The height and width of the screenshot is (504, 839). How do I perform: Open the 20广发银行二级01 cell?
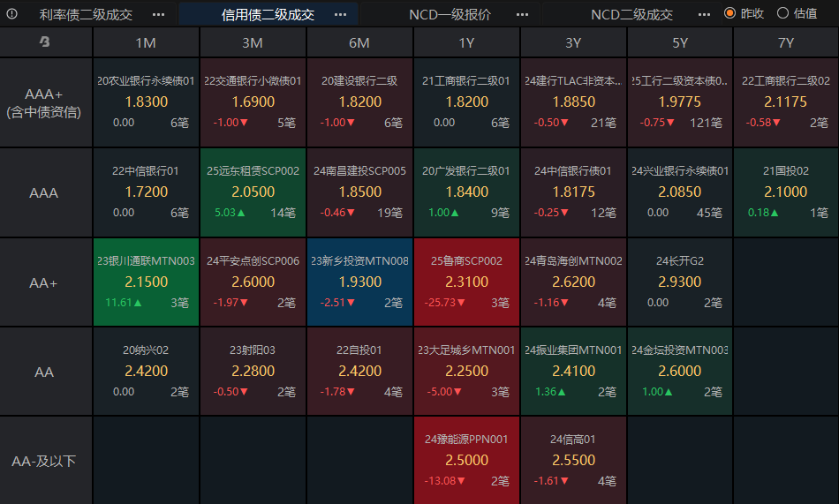(x=466, y=192)
